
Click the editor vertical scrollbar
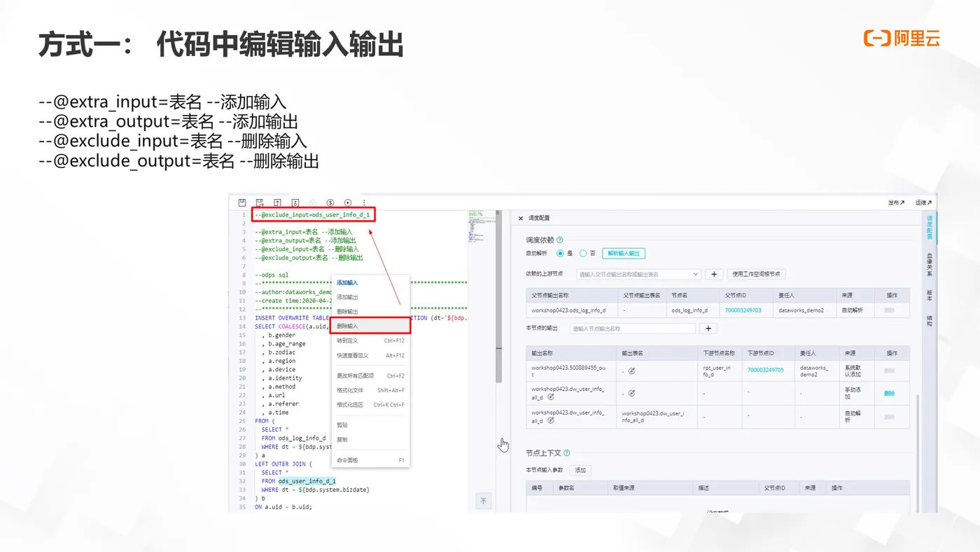(499, 296)
